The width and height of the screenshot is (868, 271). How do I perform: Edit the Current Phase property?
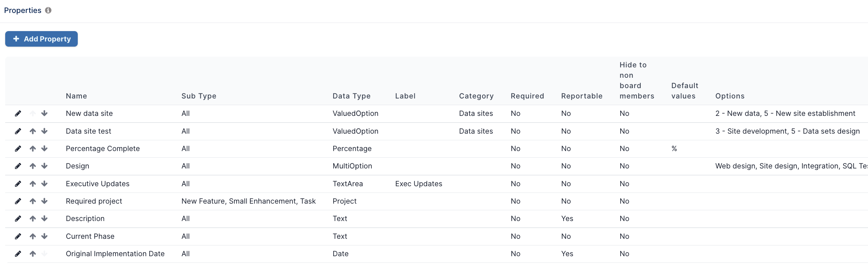click(18, 236)
